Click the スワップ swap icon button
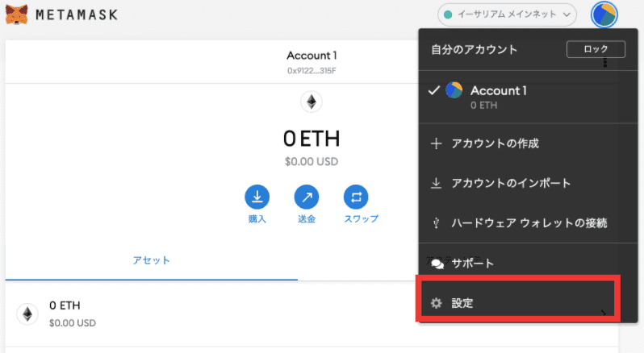This screenshot has width=644, height=353. point(356,197)
